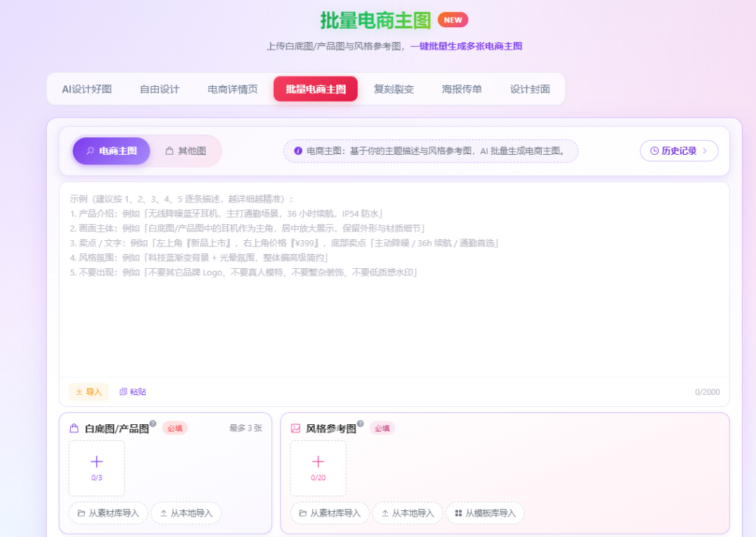Click 从素材库导入 under 风格参考图
This screenshot has width=756, height=537.
330,513
